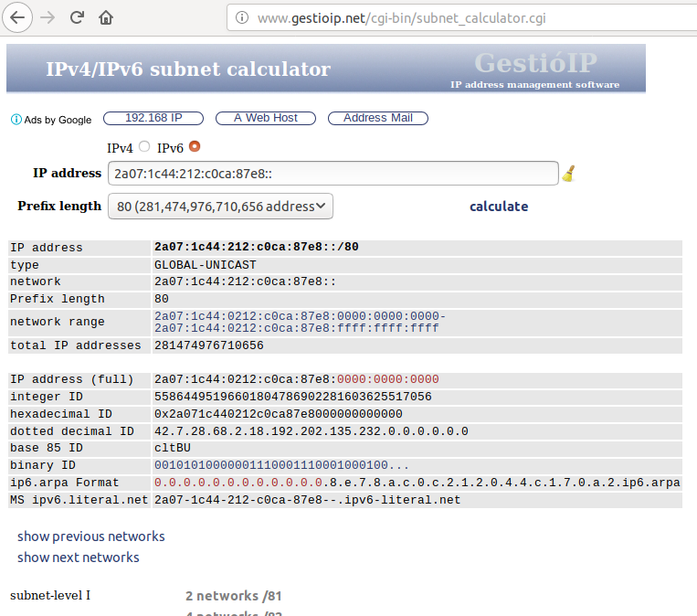Click the calculate button
Image resolution: width=697 pixels, height=616 pixels.
point(498,207)
